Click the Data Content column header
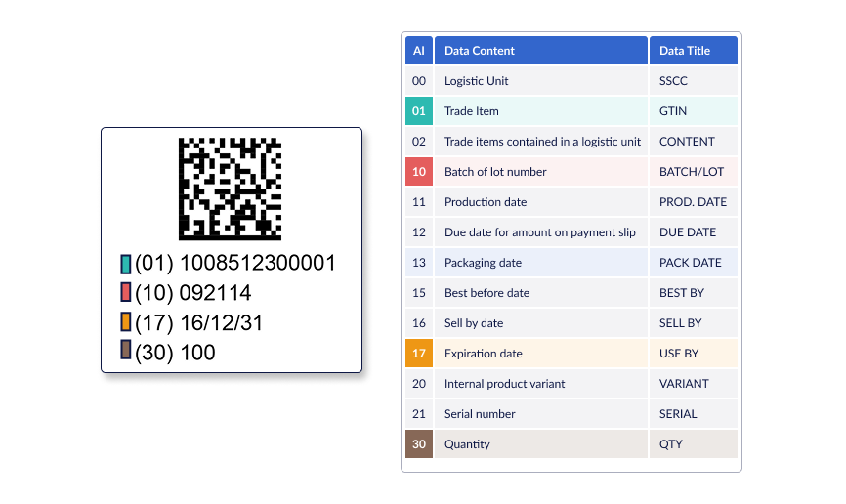 coord(541,51)
